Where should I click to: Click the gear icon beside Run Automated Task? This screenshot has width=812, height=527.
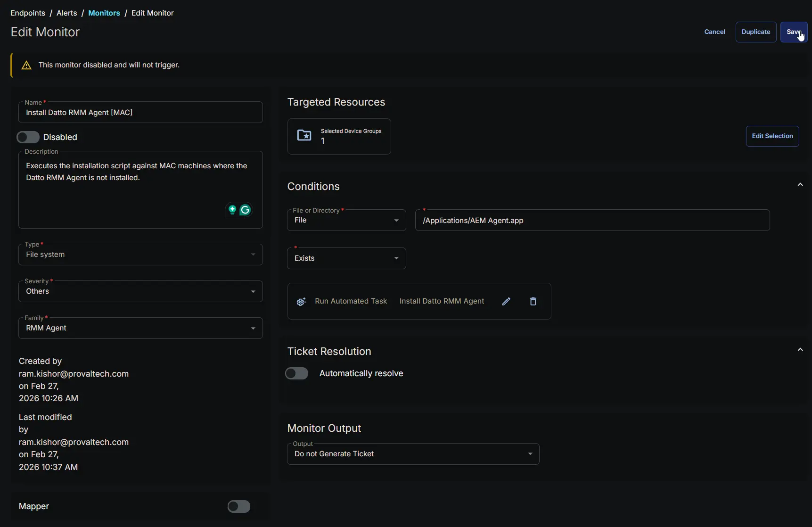[x=301, y=302]
